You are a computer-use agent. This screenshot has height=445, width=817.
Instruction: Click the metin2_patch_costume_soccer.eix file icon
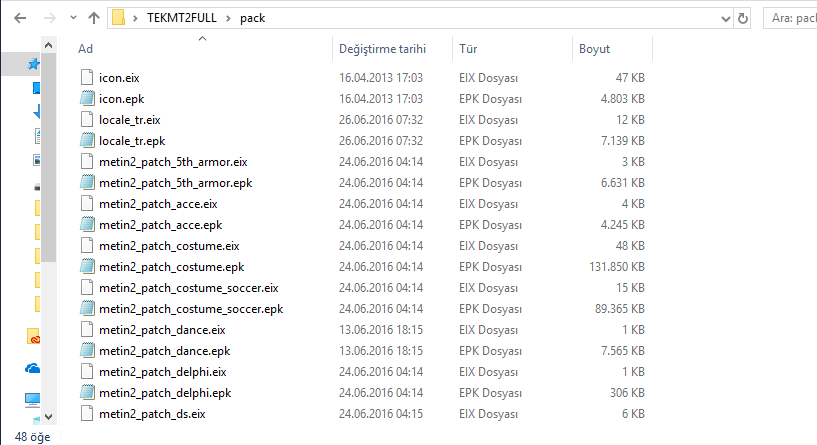[x=87, y=287]
